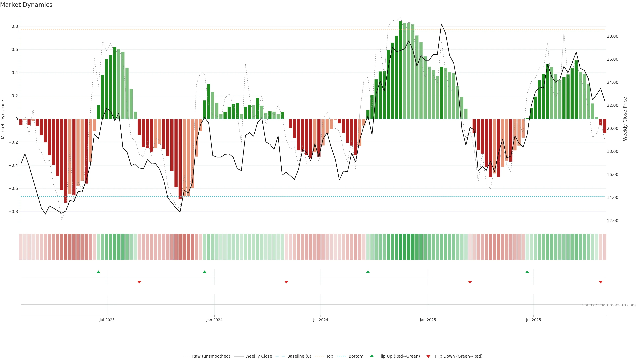
Task: Click the Market Dynamics chart title
Action: click(x=26, y=5)
